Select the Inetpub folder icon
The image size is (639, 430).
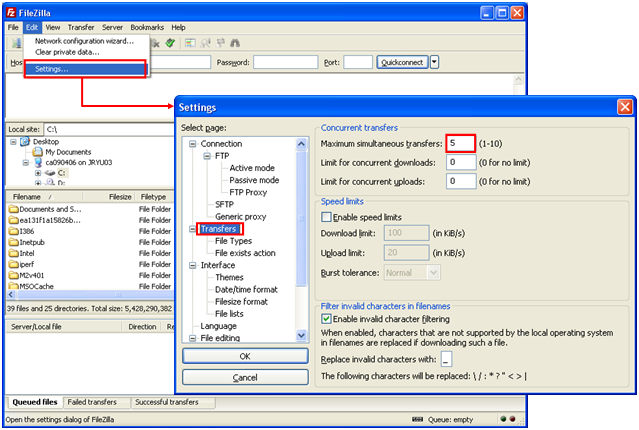pyautogui.click(x=13, y=241)
